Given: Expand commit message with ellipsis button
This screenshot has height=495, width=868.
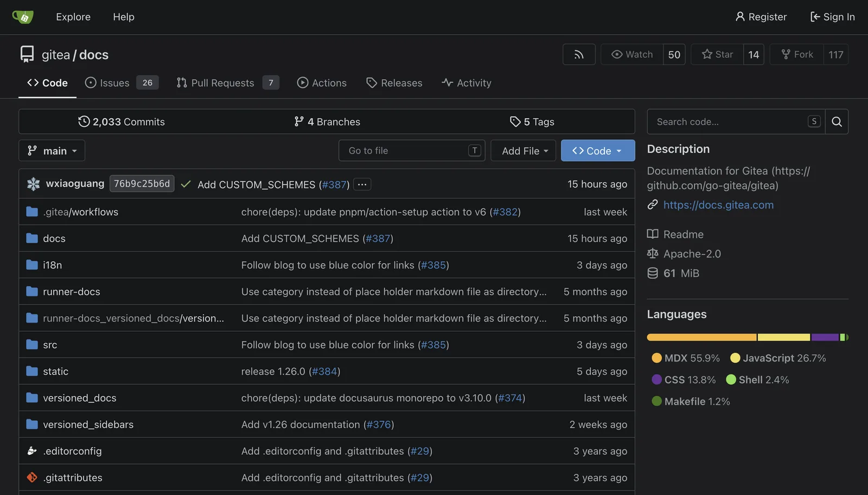Looking at the screenshot, I should 362,184.
